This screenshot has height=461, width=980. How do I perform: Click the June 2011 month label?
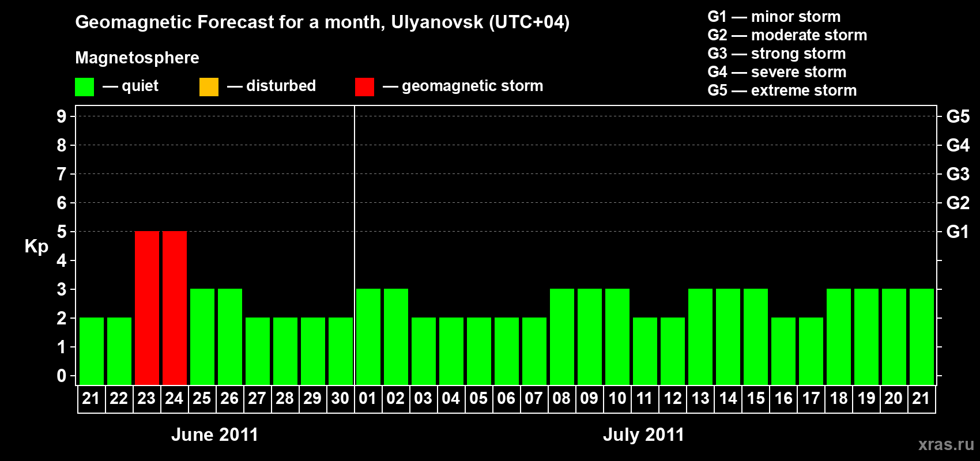[215, 434]
